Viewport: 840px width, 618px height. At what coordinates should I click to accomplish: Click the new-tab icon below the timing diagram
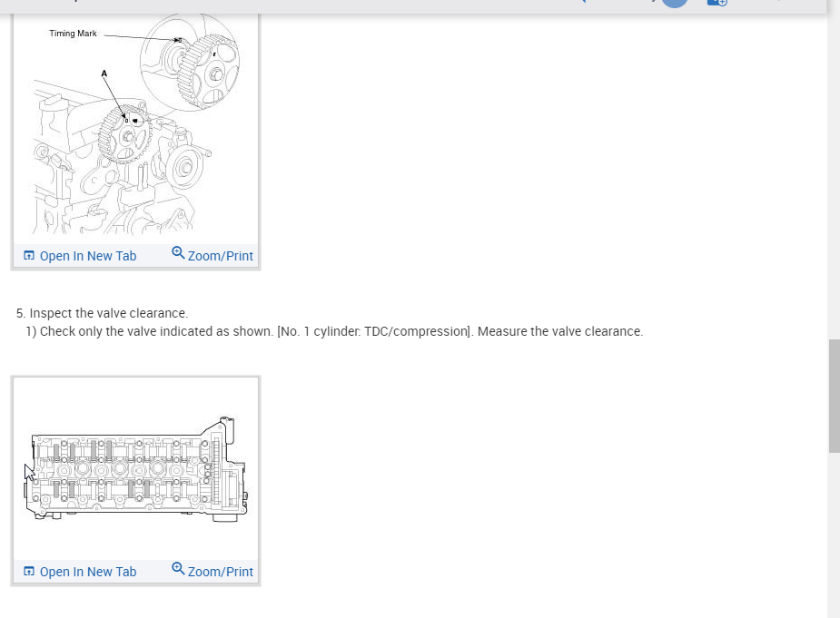tap(29, 256)
